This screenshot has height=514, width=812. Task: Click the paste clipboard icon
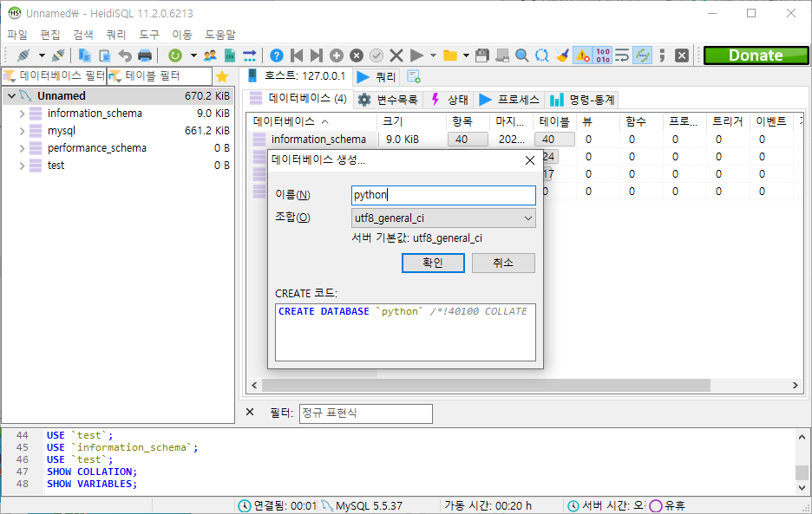tap(105, 55)
